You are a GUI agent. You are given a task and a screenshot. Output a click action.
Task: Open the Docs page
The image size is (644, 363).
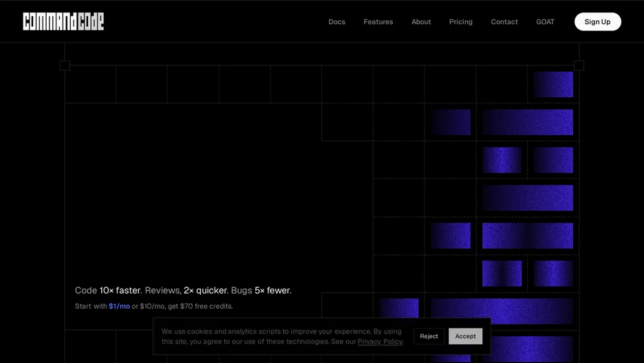[336, 22]
